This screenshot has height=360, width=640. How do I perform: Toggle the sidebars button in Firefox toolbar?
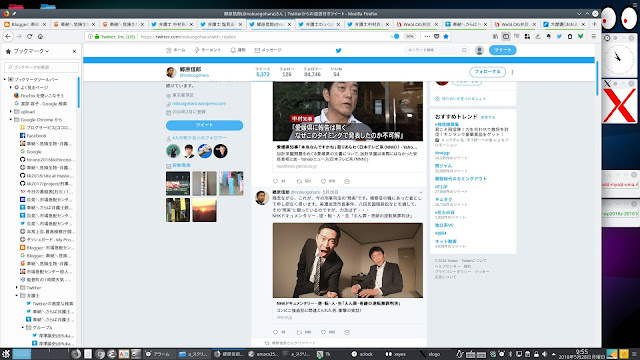pos(506,36)
